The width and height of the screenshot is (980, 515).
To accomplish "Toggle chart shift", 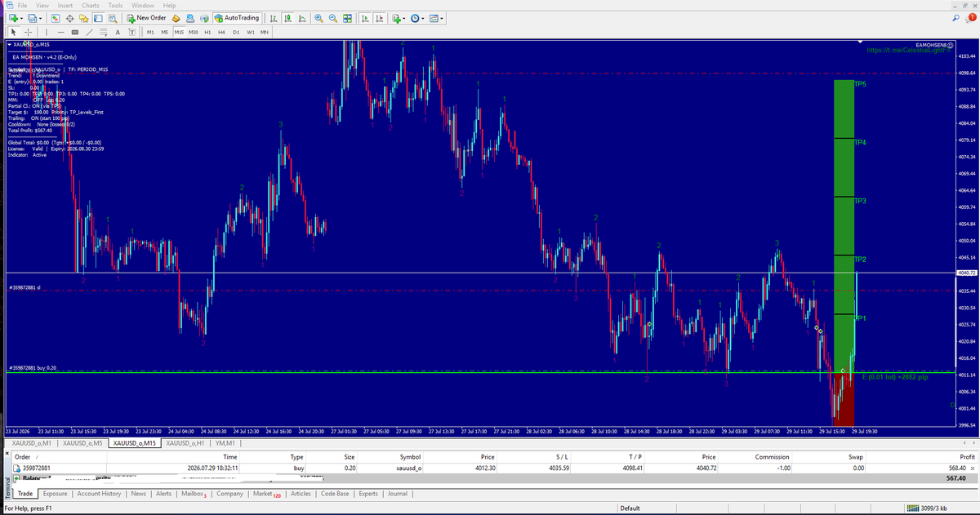I will [380, 18].
